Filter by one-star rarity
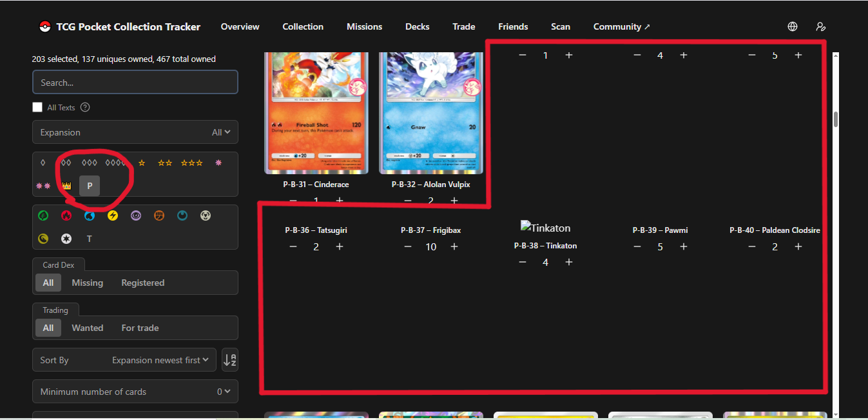 click(142, 163)
